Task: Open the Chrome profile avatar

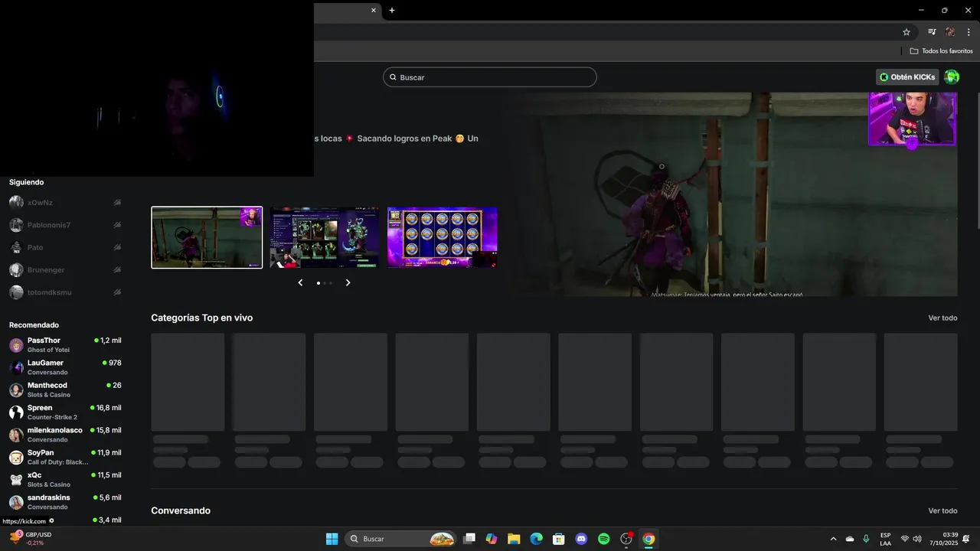Action: tap(950, 32)
